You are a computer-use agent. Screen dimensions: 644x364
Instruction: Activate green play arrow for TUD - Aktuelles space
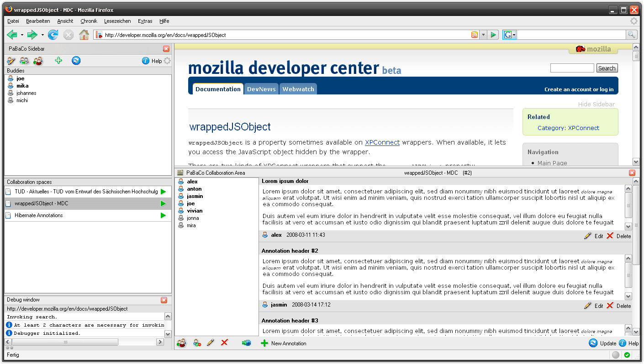coord(163,192)
